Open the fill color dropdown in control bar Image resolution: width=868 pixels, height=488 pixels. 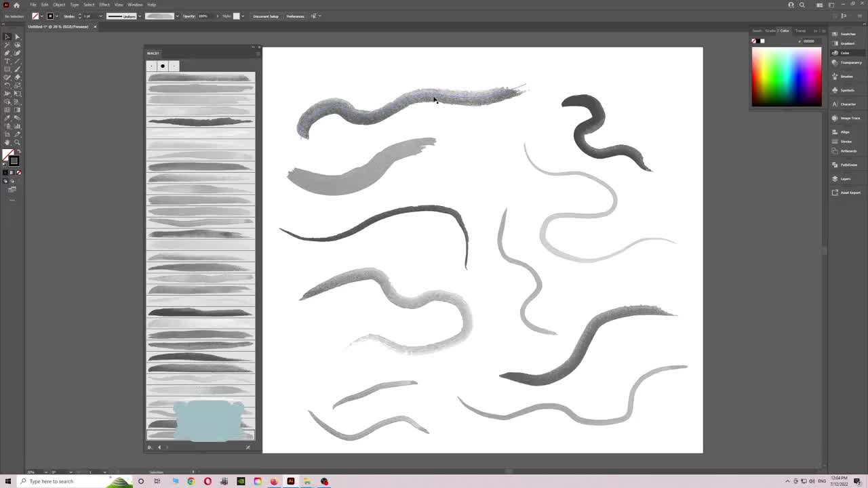point(41,16)
